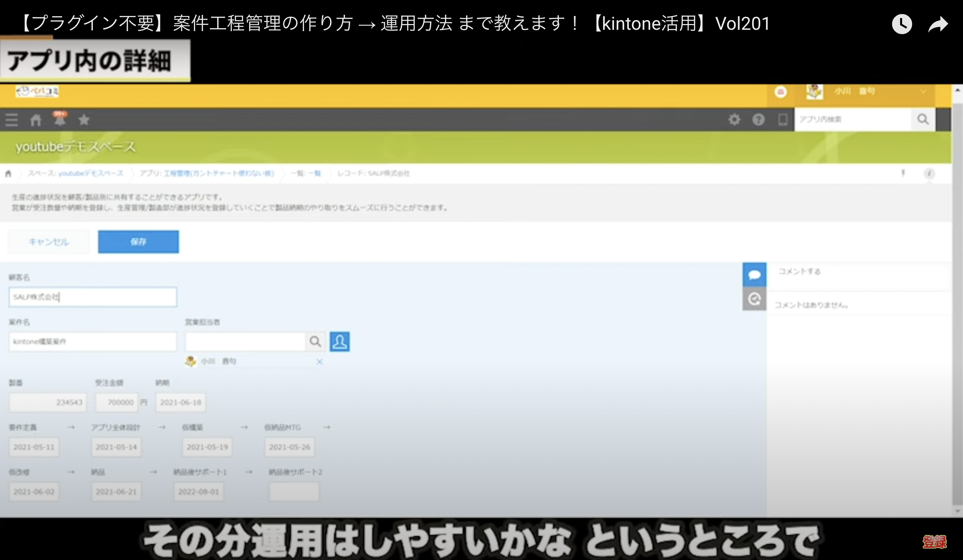
Task: Open youtubeデモスペース breadcrumb link
Action: (90, 173)
